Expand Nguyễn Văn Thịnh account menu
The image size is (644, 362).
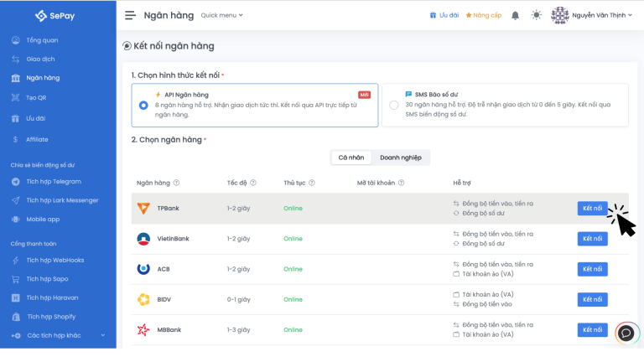pos(602,15)
